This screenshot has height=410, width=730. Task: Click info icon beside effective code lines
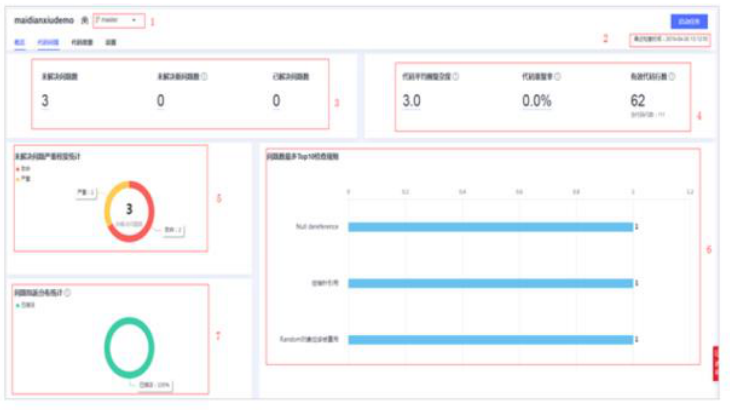(671, 76)
